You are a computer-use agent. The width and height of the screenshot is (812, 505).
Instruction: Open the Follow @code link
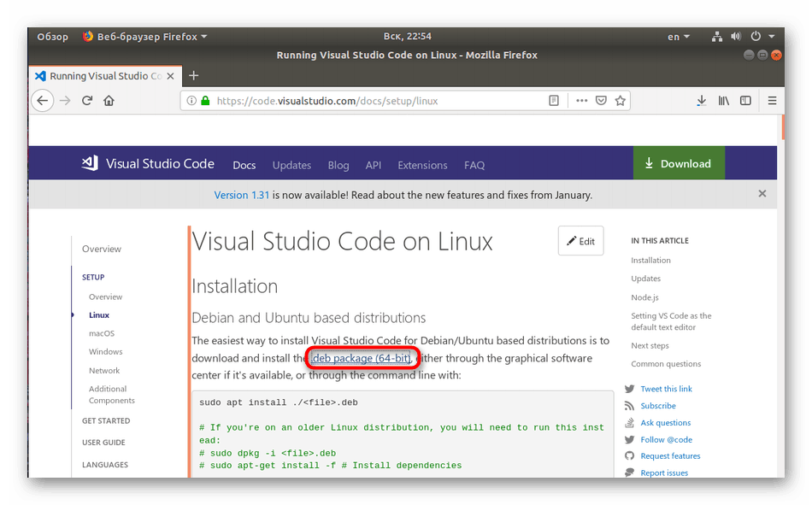(666, 439)
